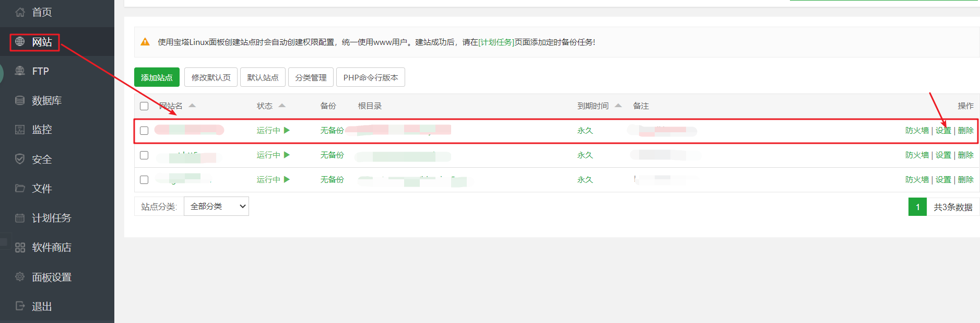Click 永久 expiry in the first row
The height and width of the screenshot is (323, 980).
point(585,131)
